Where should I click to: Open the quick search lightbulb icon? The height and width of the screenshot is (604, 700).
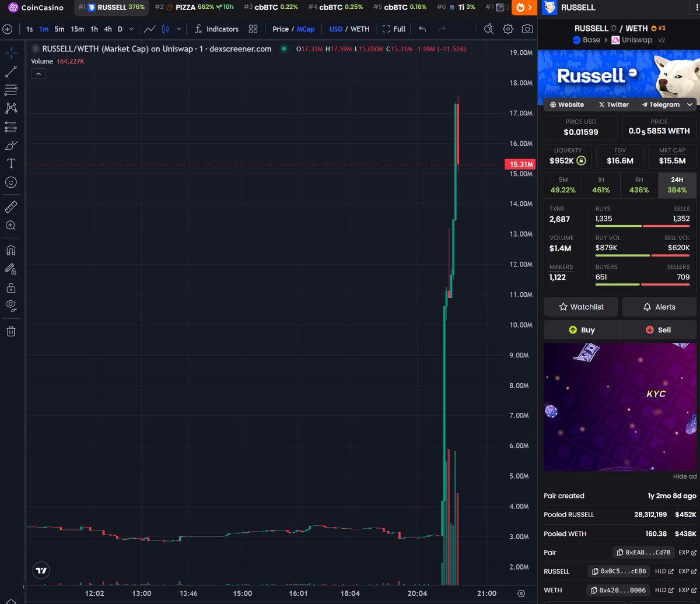(489, 29)
